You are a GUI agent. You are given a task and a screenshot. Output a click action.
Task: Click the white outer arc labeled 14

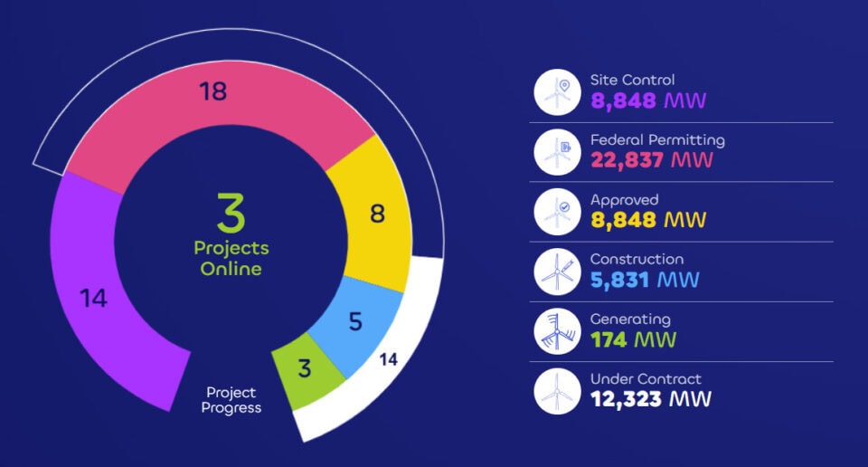pyautogui.click(x=387, y=359)
